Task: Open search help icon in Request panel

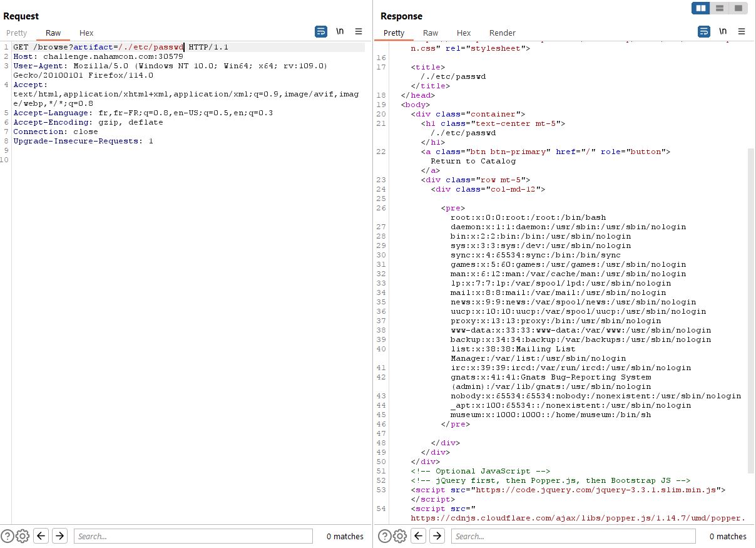Action: (8, 535)
